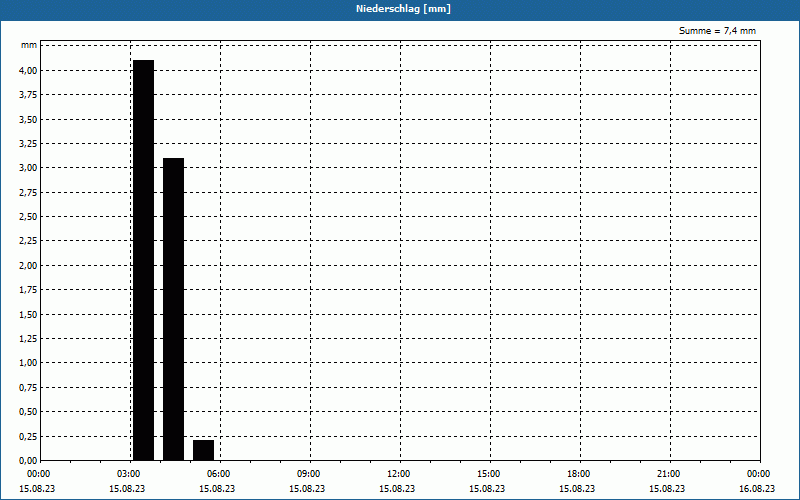
Task: Click the 1,00 y-axis label
Action: click(28, 363)
